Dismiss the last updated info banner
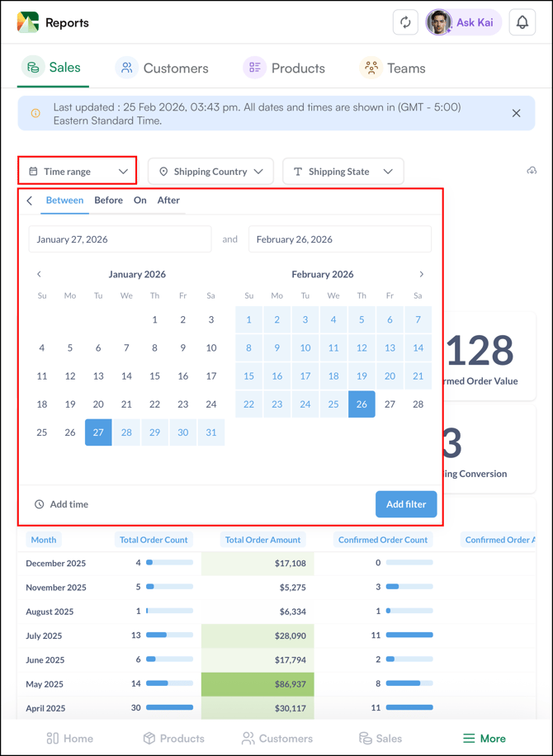The image size is (553, 756). point(516,113)
